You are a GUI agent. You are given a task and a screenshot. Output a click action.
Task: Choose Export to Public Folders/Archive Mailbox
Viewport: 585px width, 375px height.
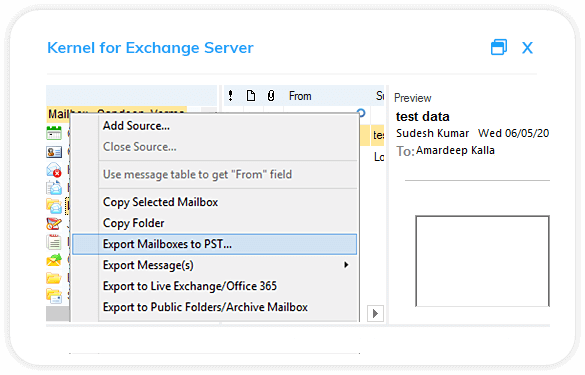tap(215, 307)
